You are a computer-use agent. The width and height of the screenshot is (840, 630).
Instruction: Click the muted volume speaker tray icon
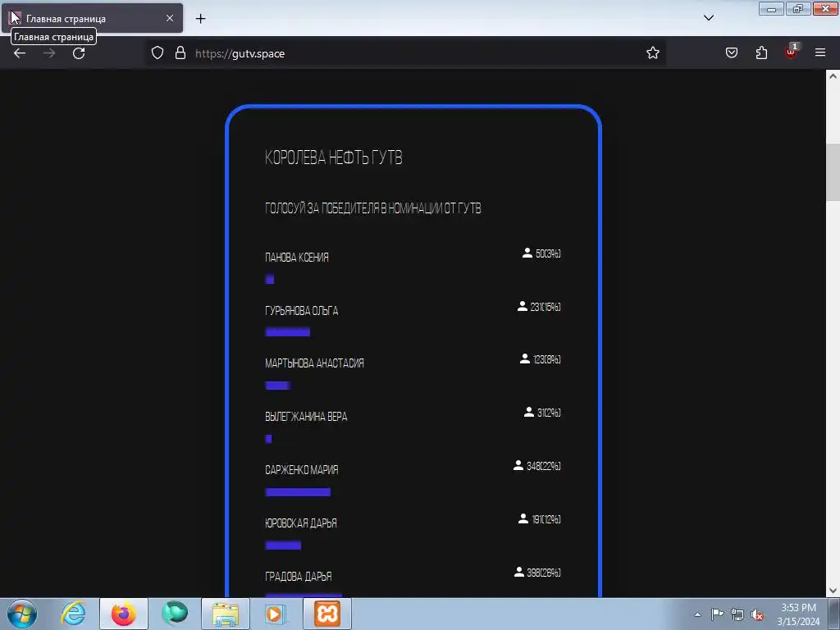click(757, 614)
